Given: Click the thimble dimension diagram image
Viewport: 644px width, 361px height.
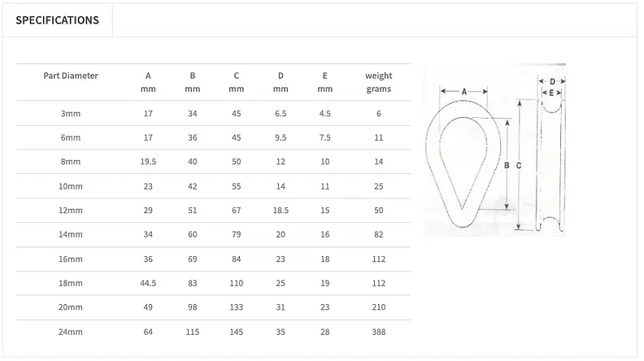Looking at the screenshot, I should [x=495, y=150].
